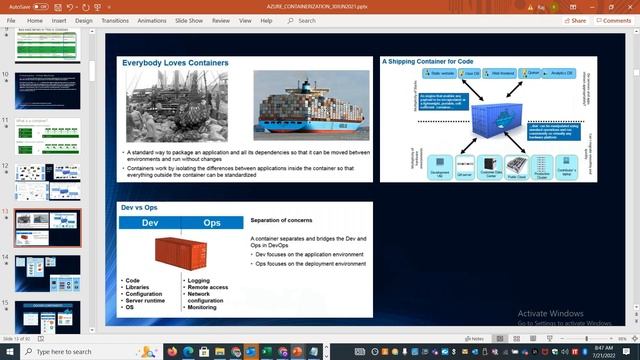The width and height of the screenshot is (640, 360).
Task: Click the Save icon in title bar
Action: click(x=58, y=7)
